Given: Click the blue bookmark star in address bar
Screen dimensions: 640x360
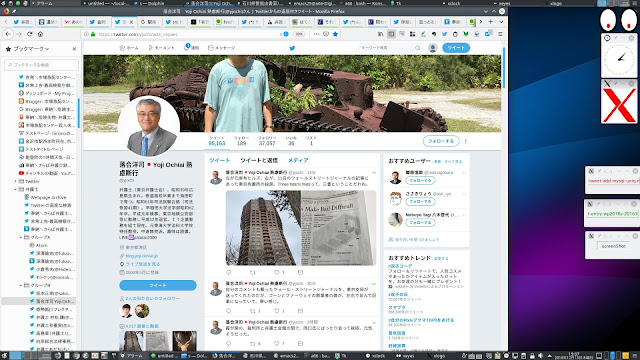Looking at the screenshot, I should tap(335, 34).
